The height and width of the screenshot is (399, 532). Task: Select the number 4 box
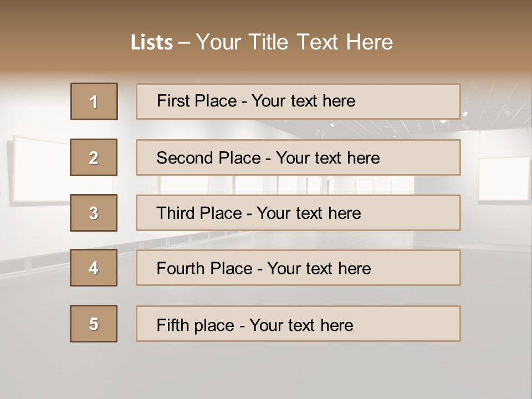coord(94,268)
